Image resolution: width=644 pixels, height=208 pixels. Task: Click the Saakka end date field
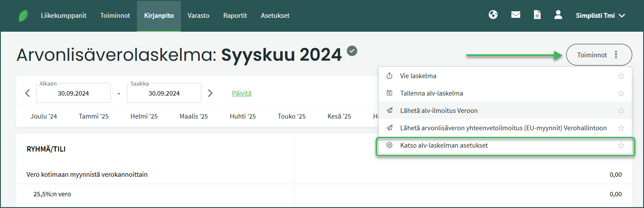tap(164, 93)
